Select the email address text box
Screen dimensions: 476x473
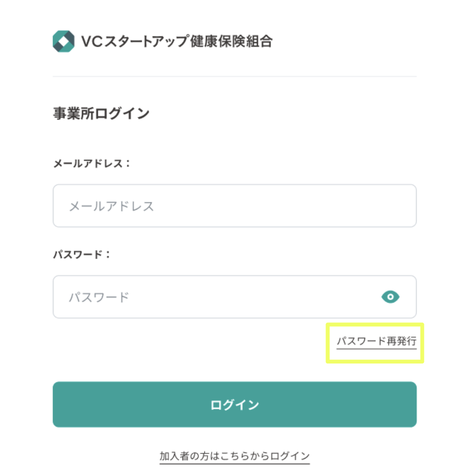[234, 206]
